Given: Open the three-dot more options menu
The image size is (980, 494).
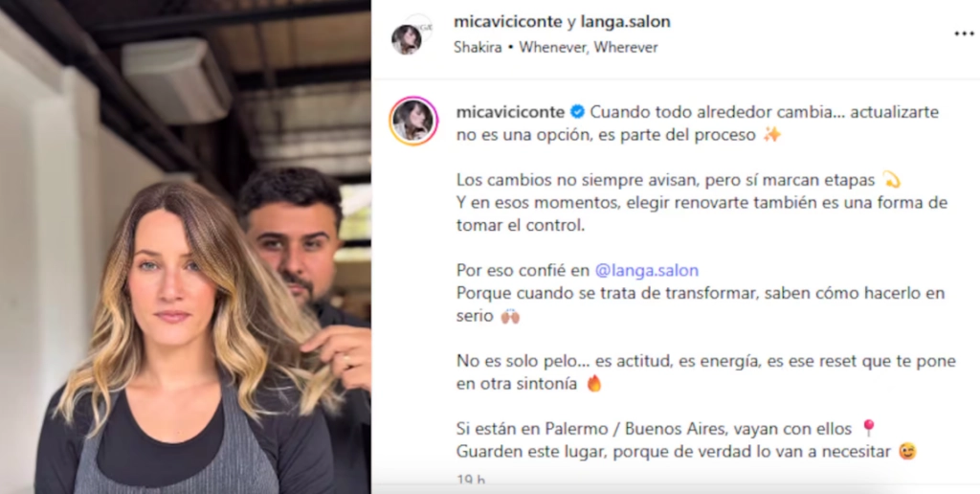Looking at the screenshot, I should click(x=964, y=34).
